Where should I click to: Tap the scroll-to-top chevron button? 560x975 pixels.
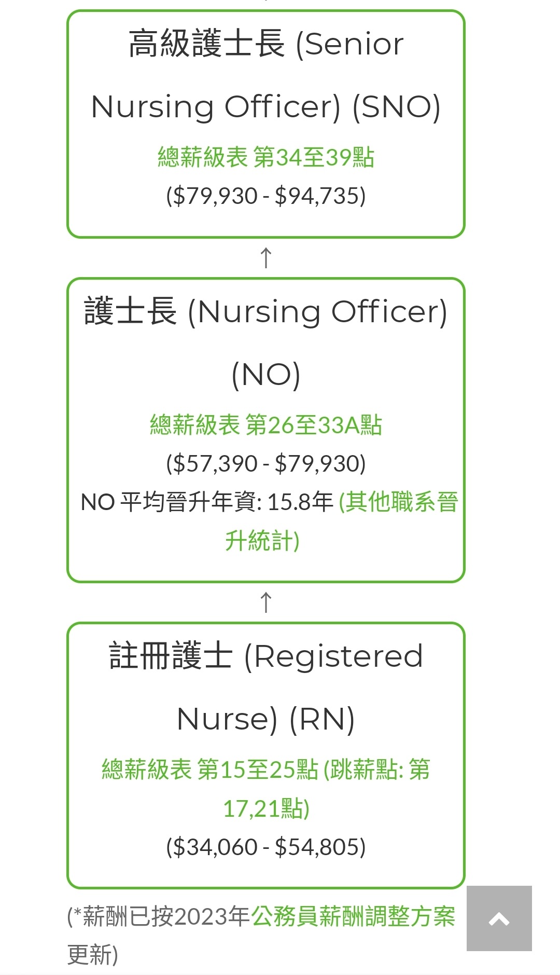click(x=499, y=918)
